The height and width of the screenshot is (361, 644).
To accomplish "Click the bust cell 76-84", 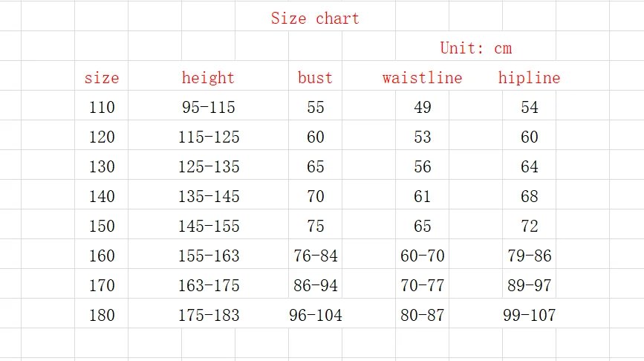I will (x=315, y=256).
